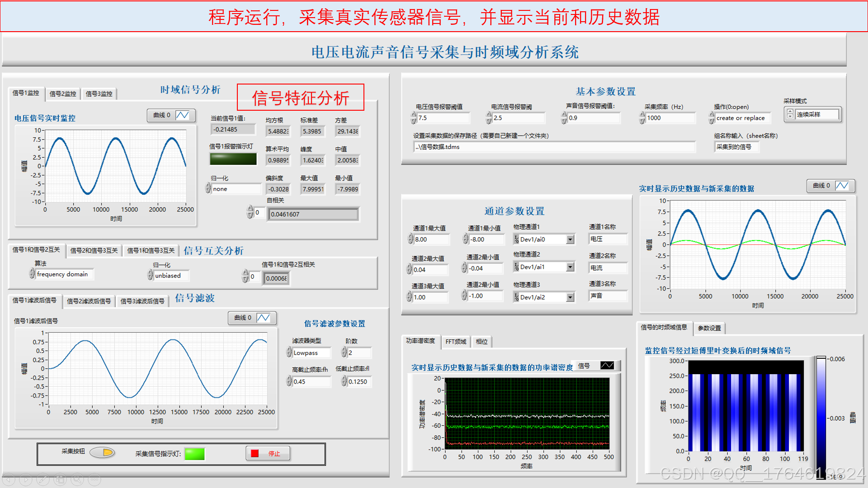
Task: Click the slideshow next slide arrow icon
Action: (x=26, y=479)
